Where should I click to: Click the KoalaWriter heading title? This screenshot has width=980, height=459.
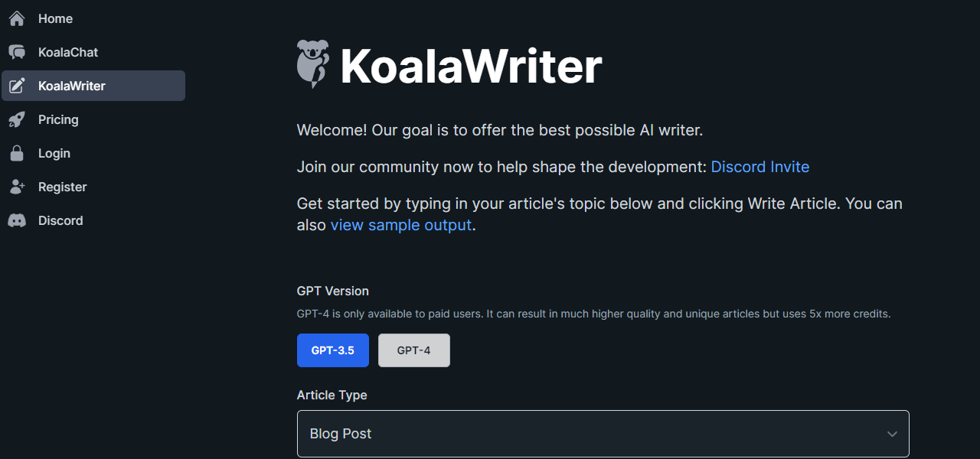pyautogui.click(x=471, y=67)
